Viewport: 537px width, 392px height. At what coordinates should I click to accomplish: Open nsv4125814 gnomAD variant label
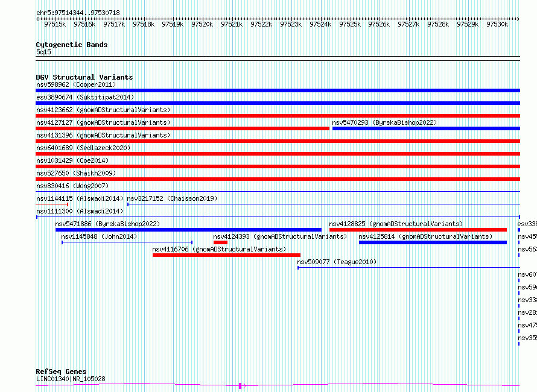click(x=425, y=236)
